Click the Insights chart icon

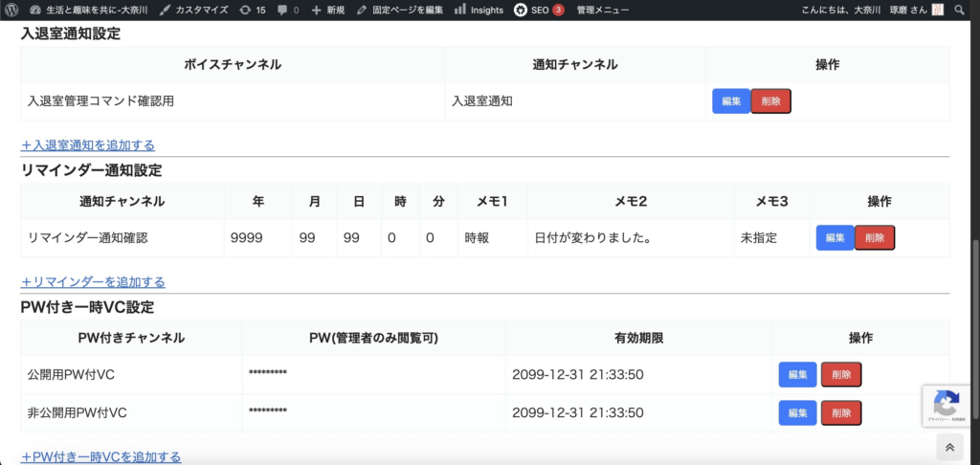pos(460,10)
